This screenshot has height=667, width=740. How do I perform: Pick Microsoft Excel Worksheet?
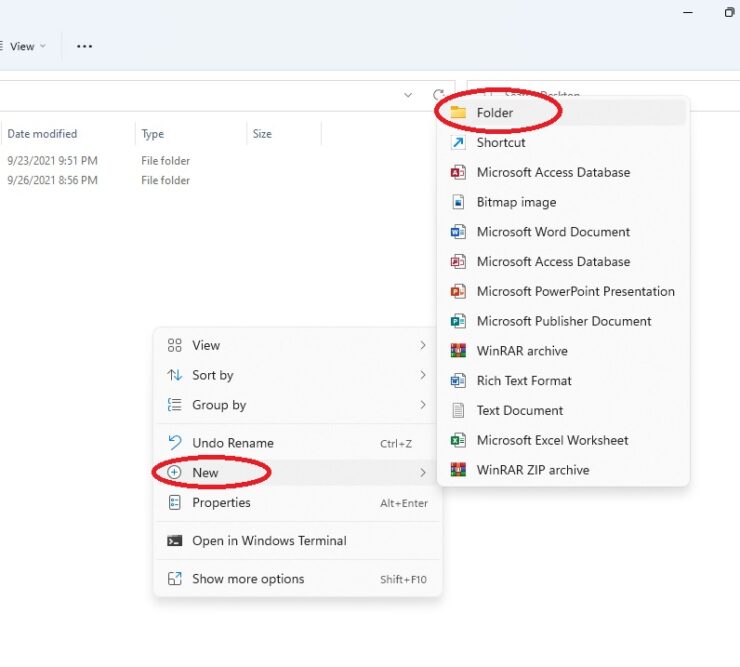tap(562, 440)
